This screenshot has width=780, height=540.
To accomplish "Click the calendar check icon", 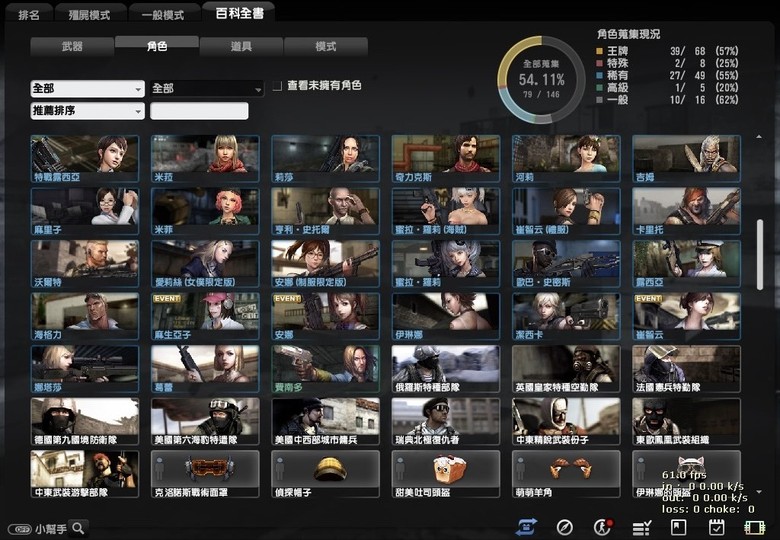I will point(716,527).
